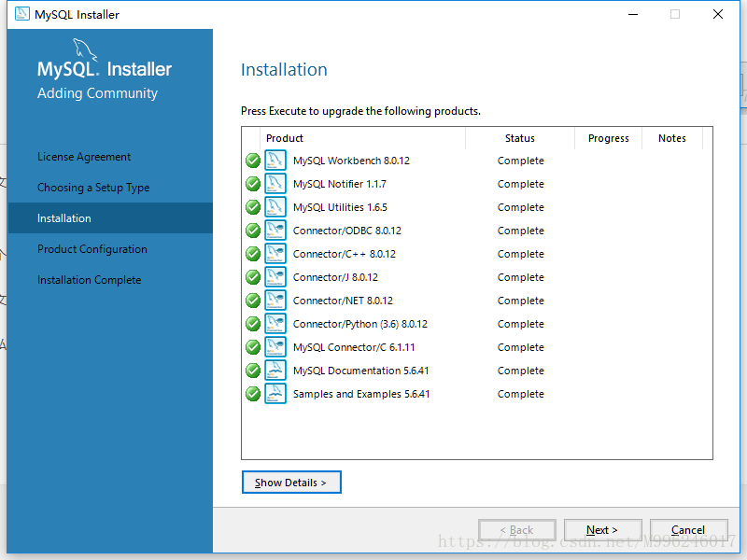
Task: Click the green checkmark beside Connector/NET 8.0.12
Action: click(253, 301)
